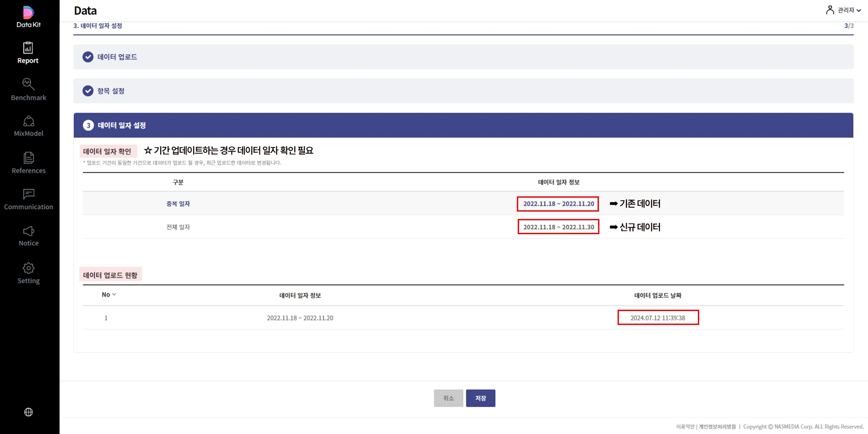868x434 pixels.
Task: Open the Notice megaphone icon
Action: 29,231
